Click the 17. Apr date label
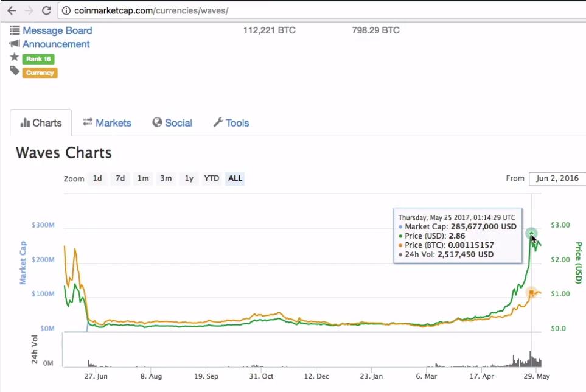Image resolution: width=586 pixels, height=392 pixels. click(x=481, y=376)
